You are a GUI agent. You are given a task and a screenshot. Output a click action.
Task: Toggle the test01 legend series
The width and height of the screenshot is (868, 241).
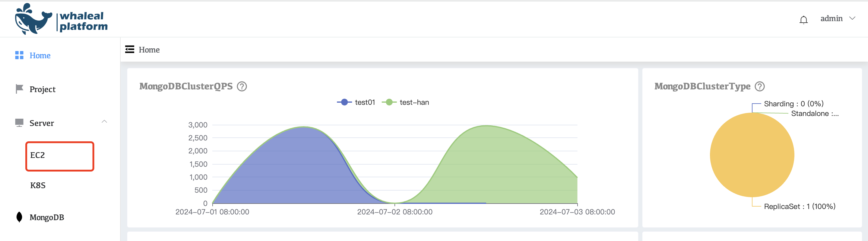356,102
